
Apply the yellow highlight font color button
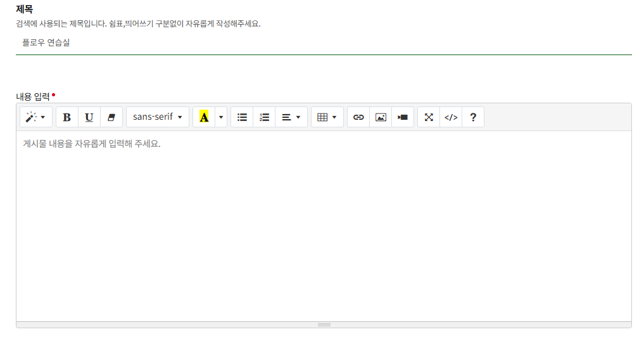click(204, 117)
